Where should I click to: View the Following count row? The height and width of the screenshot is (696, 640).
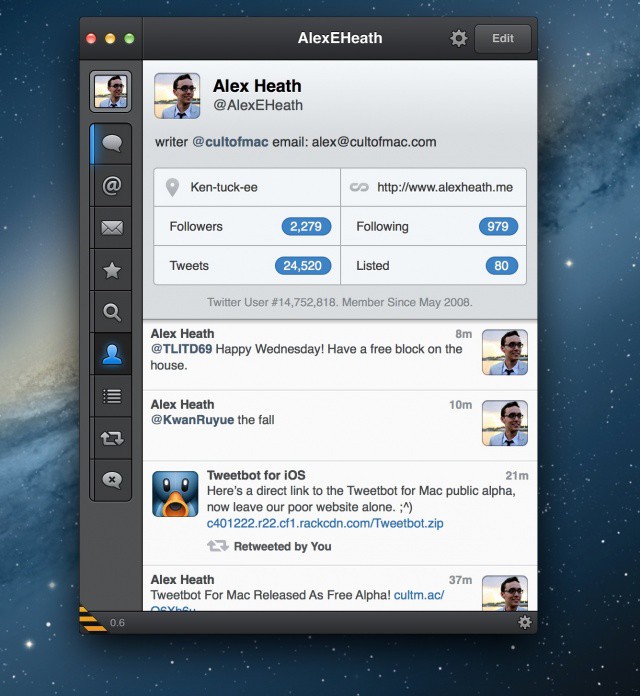point(433,227)
